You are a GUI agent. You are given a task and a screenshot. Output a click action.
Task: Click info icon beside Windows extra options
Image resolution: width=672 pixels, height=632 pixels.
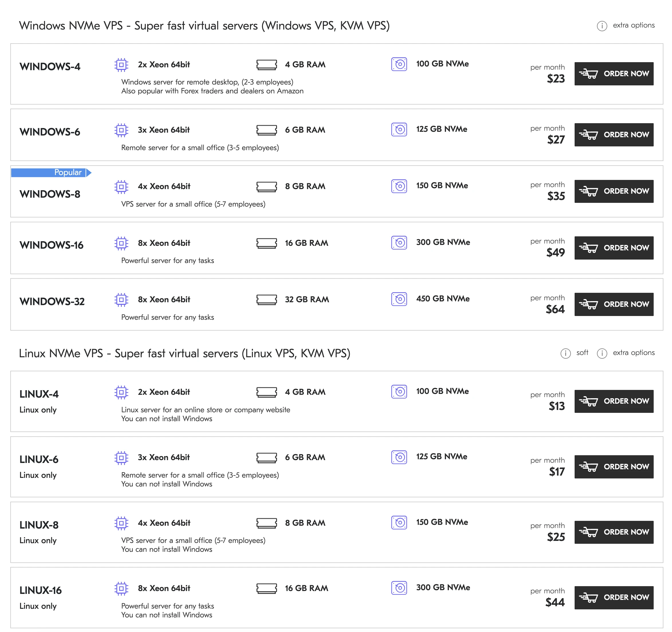point(602,26)
